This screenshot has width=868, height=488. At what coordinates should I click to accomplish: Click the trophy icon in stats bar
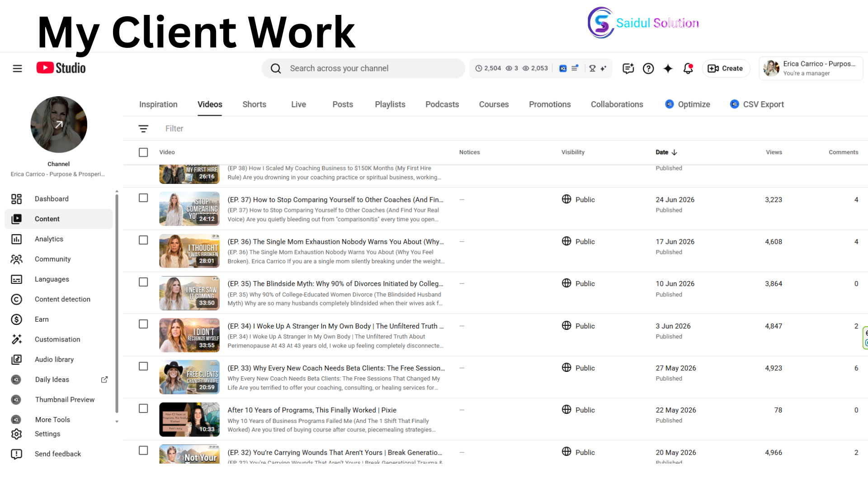click(x=592, y=69)
